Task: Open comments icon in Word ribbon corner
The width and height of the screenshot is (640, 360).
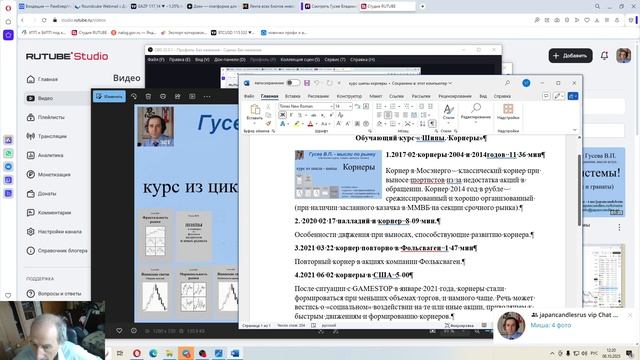Action: [546, 96]
